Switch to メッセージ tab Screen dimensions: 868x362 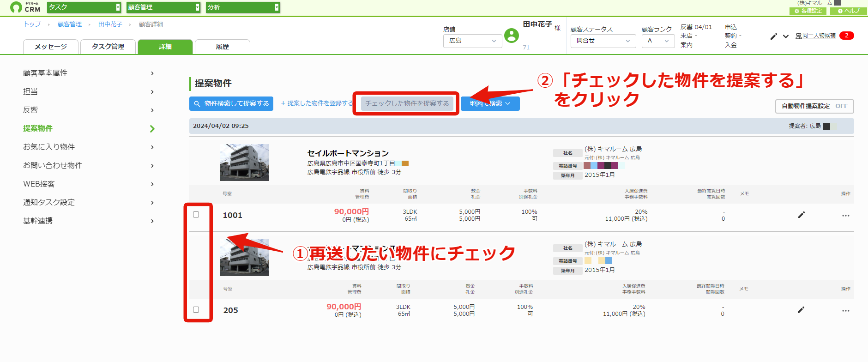(51, 47)
